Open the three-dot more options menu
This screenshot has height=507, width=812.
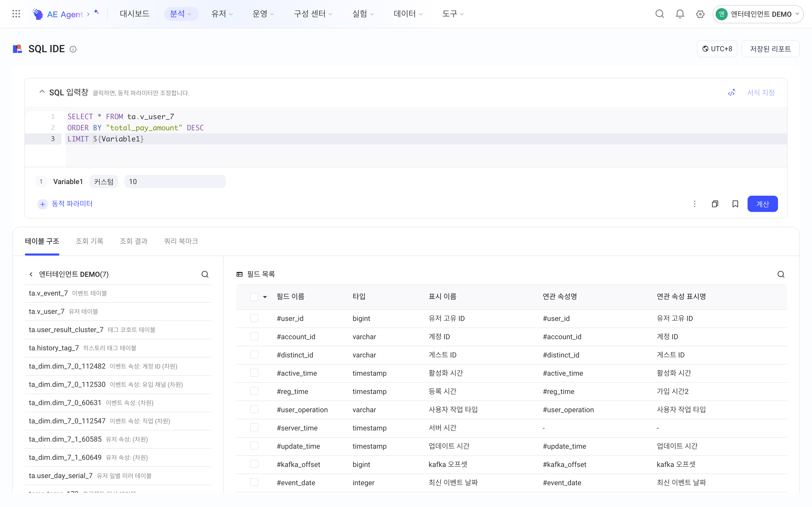pos(695,204)
